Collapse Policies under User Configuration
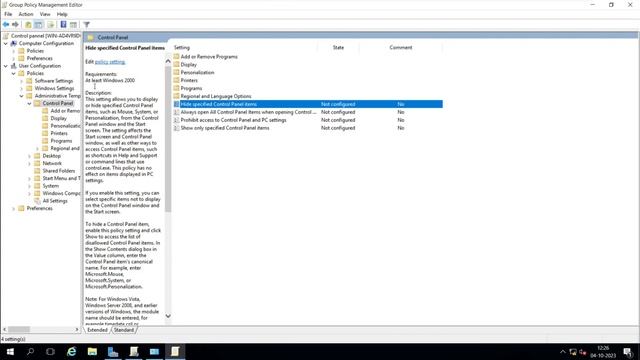This screenshot has height=360, width=640. click(x=13, y=73)
